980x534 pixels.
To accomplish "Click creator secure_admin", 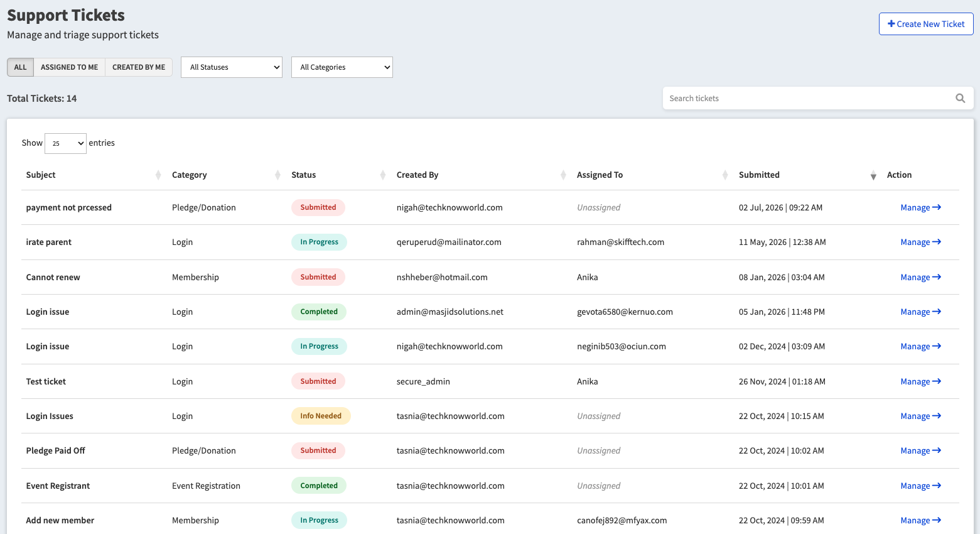I will (423, 381).
